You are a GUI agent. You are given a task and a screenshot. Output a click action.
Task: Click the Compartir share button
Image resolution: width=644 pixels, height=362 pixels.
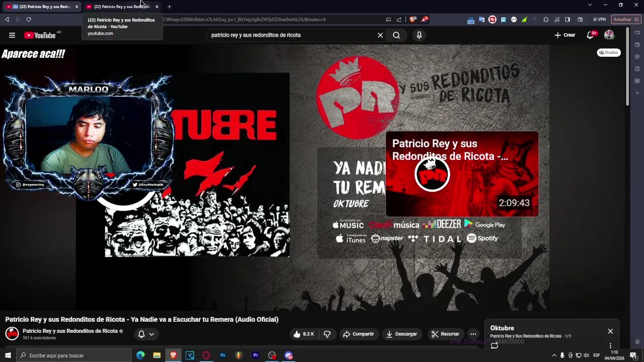click(x=358, y=334)
